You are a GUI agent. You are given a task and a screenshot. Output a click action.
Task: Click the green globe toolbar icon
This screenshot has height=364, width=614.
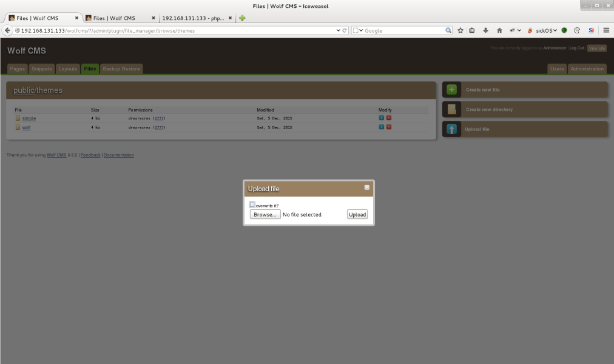coord(564,30)
